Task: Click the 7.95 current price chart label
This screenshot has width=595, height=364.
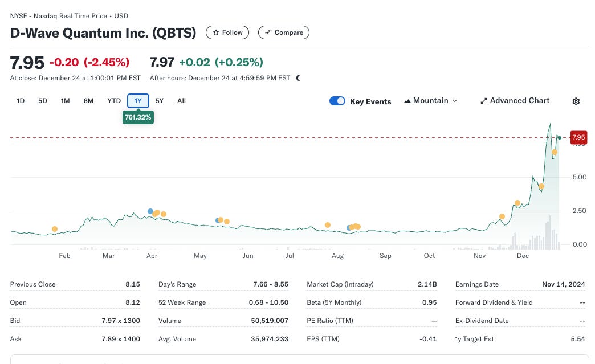Action: (x=578, y=137)
